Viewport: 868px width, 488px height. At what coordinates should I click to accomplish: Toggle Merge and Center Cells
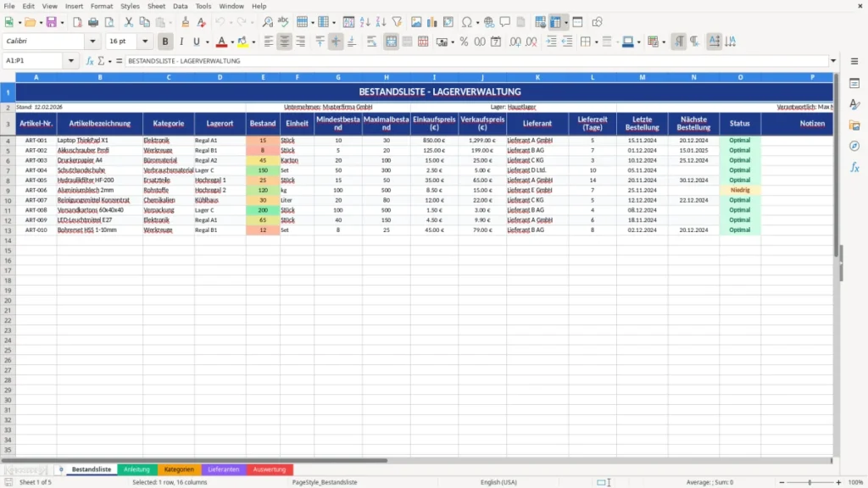pos(391,42)
